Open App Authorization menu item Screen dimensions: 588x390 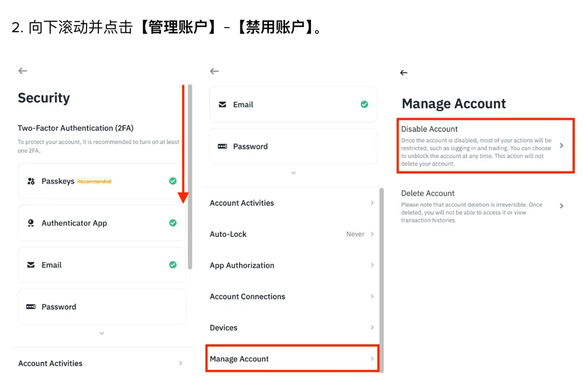tap(292, 265)
